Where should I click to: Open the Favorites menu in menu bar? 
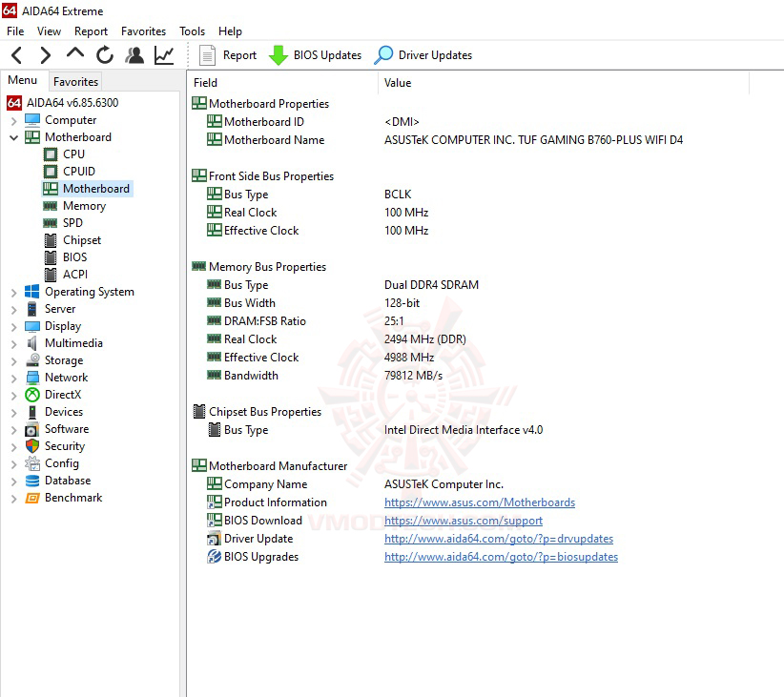[x=143, y=31]
